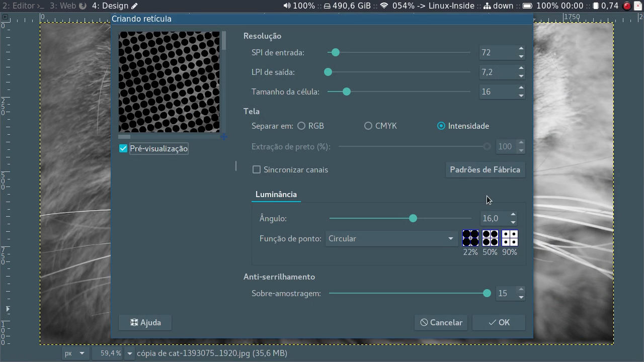Enable the Sincronizar canais checkbox
Viewport: 644px width, 362px height.
tap(257, 169)
